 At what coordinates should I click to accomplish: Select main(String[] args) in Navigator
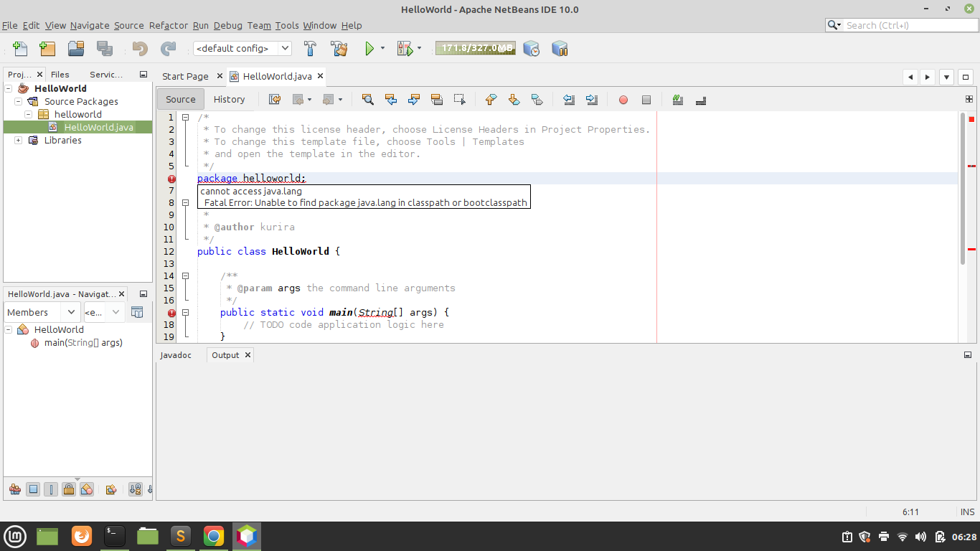(83, 342)
